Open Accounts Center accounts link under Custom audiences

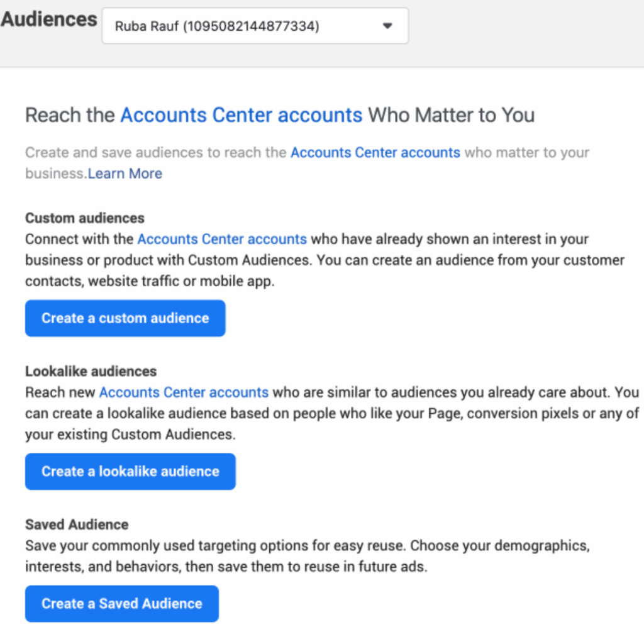click(x=222, y=239)
